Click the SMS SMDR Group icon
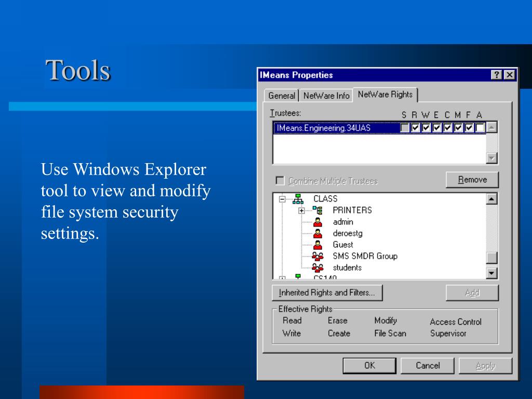Screen dimensions: 532x399 click(x=317, y=256)
